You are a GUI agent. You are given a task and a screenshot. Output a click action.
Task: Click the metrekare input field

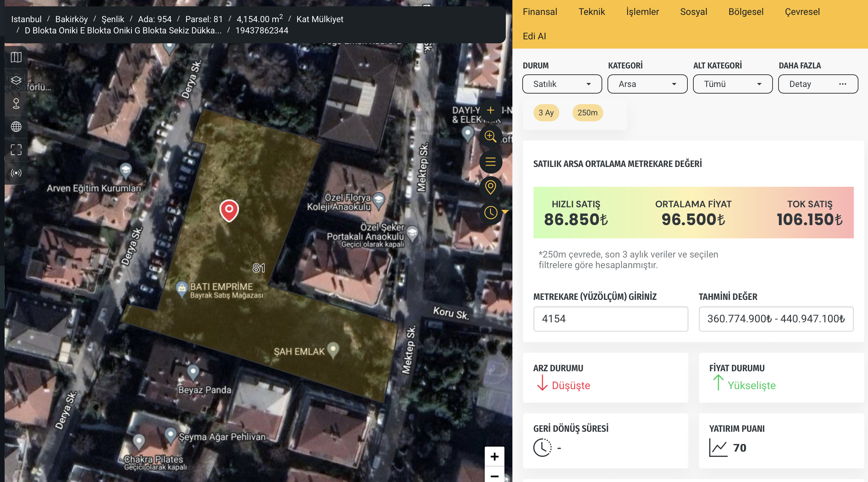point(610,319)
